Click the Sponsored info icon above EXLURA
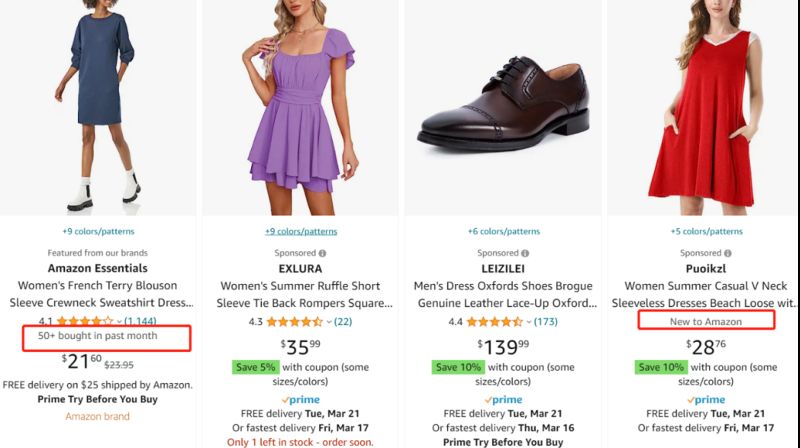 322,253
